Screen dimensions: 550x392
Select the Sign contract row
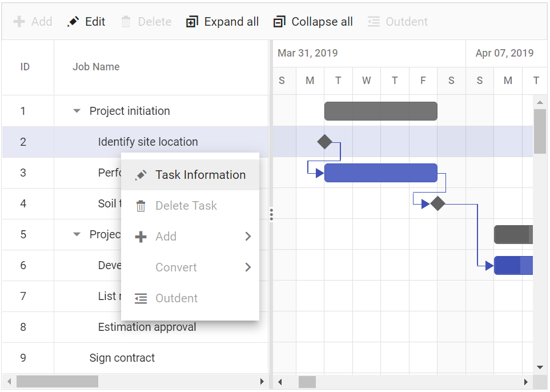[x=122, y=358]
